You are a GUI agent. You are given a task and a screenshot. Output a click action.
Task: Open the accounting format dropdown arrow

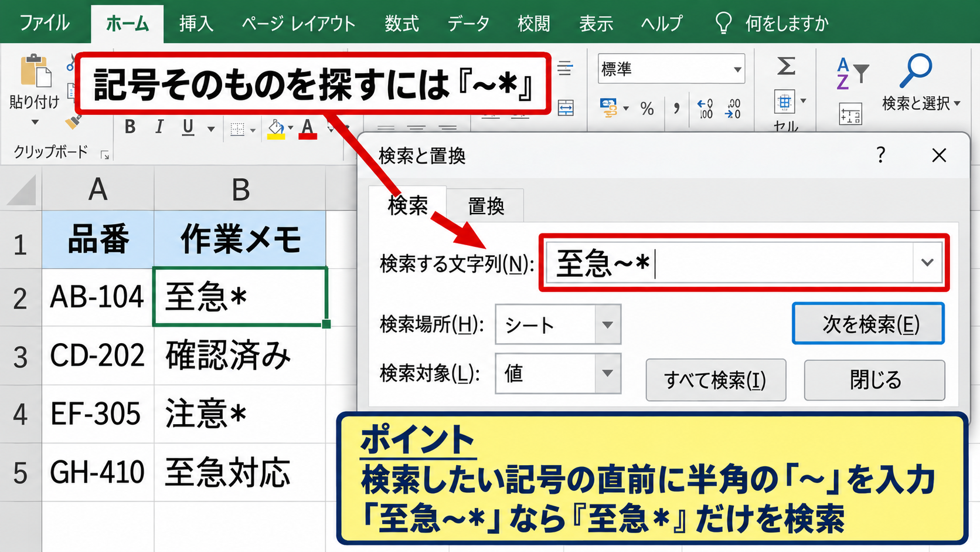pos(626,109)
